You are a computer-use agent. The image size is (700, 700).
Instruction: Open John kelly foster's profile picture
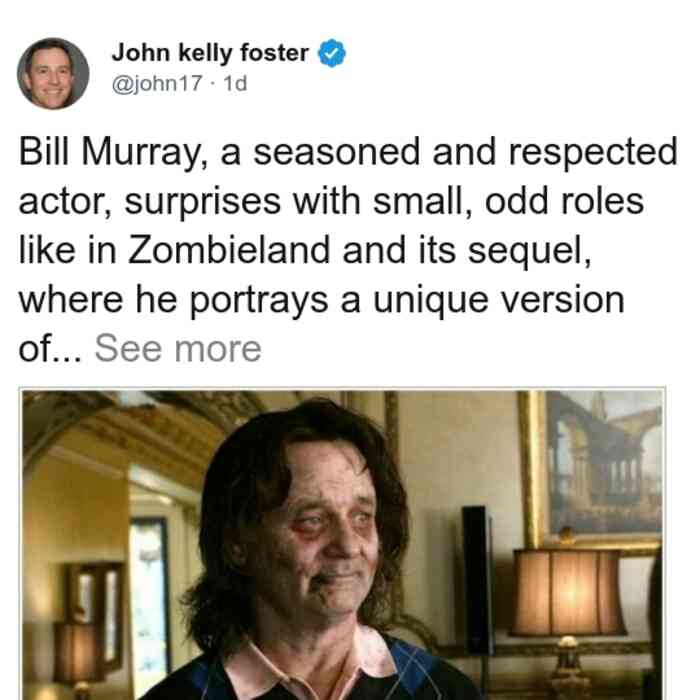tap(53, 73)
